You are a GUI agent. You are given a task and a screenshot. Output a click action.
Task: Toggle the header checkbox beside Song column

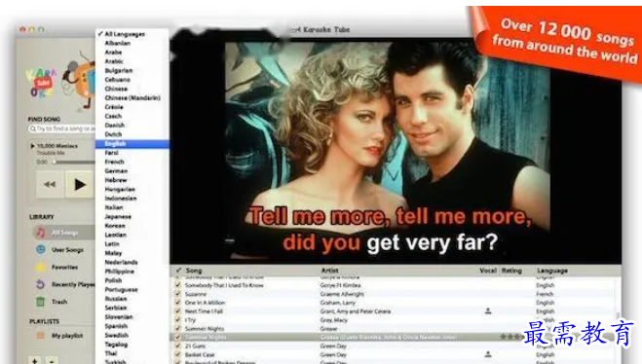tap(178, 271)
